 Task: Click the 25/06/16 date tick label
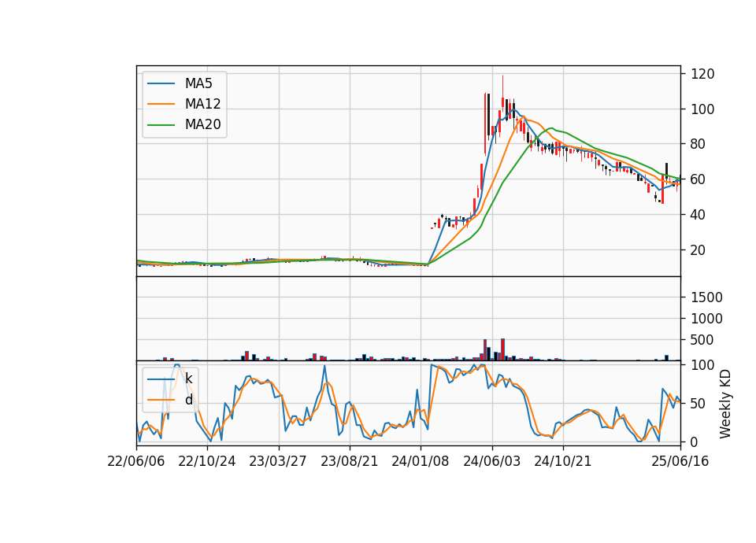680,461
